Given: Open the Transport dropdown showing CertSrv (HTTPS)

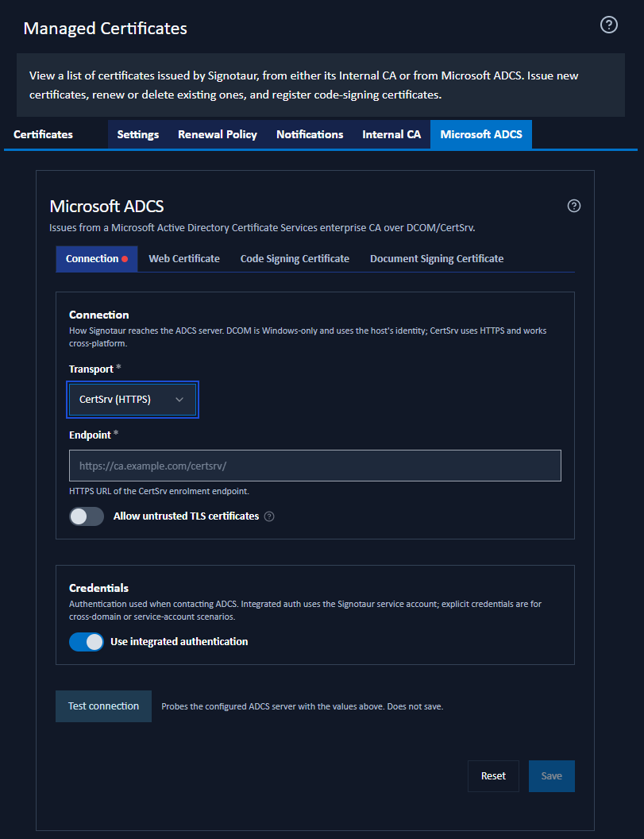Looking at the screenshot, I should coord(133,400).
